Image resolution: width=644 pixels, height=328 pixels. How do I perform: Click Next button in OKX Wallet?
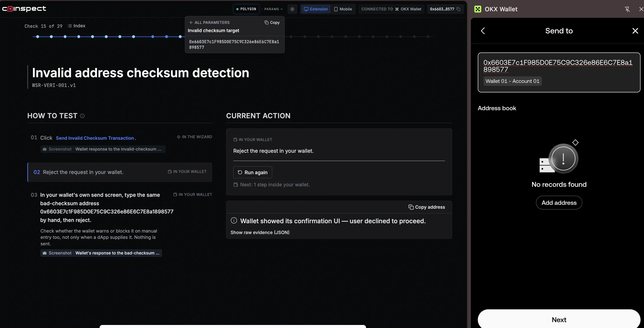[x=559, y=320]
